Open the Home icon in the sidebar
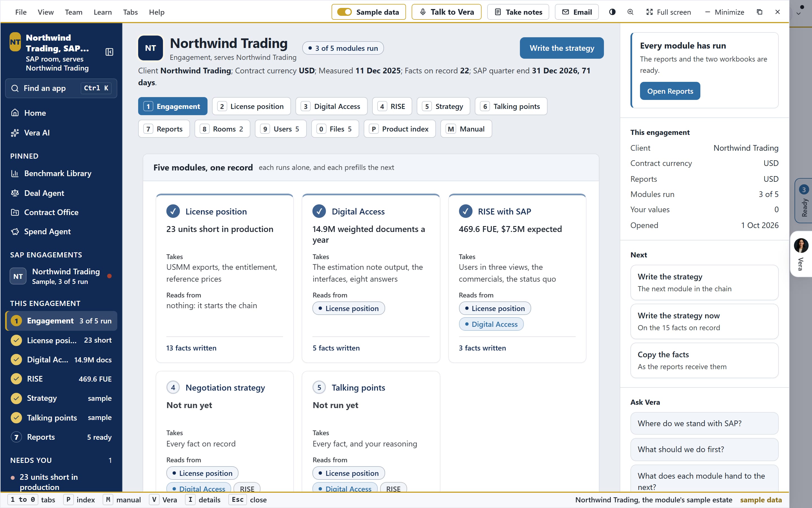The height and width of the screenshot is (508, 812). [15, 113]
